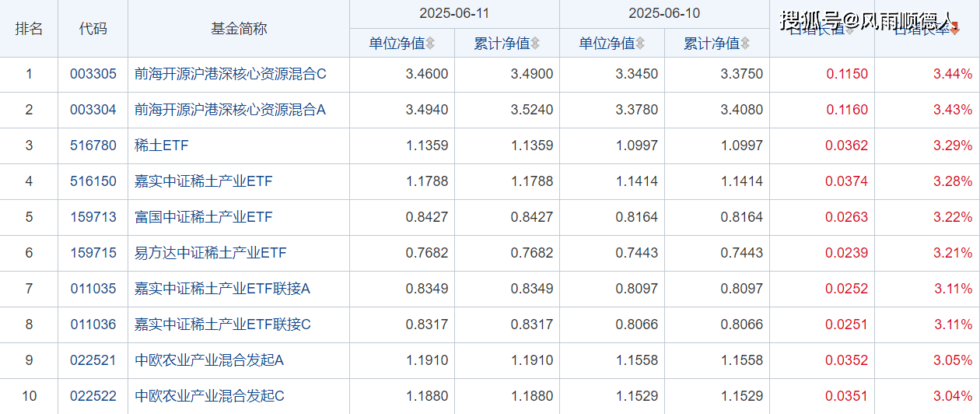The width and height of the screenshot is (980, 414).
Task: Open fund code 022522 link
Action: (x=93, y=397)
